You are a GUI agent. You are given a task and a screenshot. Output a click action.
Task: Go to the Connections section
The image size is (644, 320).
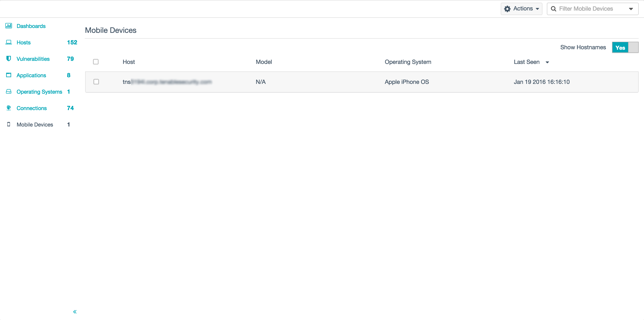point(31,108)
